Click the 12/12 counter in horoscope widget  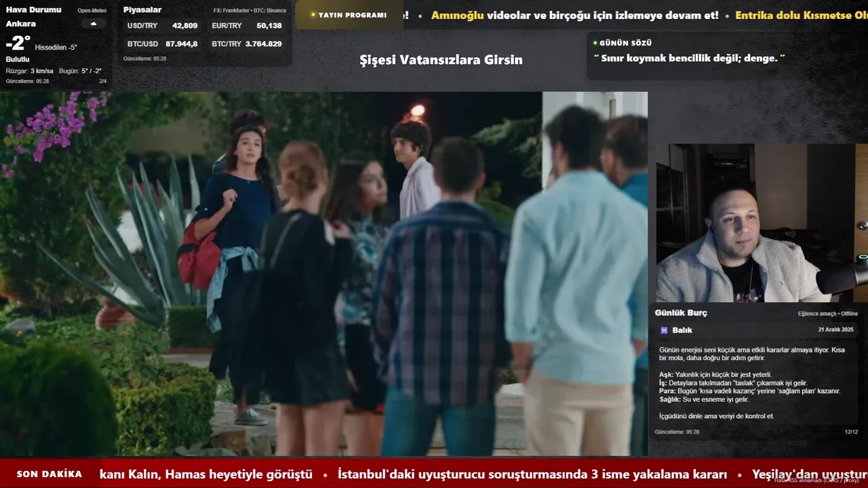point(851,432)
